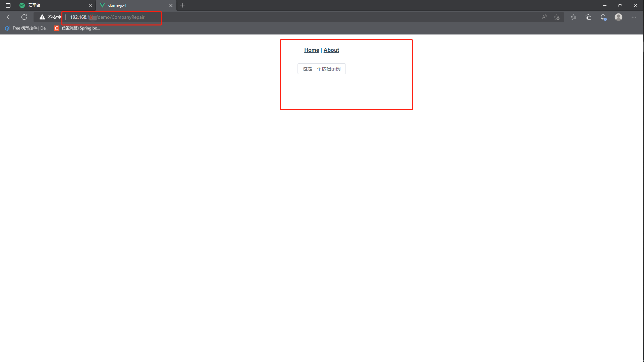This screenshot has height=362, width=644.
Task: Click the Home navigation link
Action: tap(311, 50)
